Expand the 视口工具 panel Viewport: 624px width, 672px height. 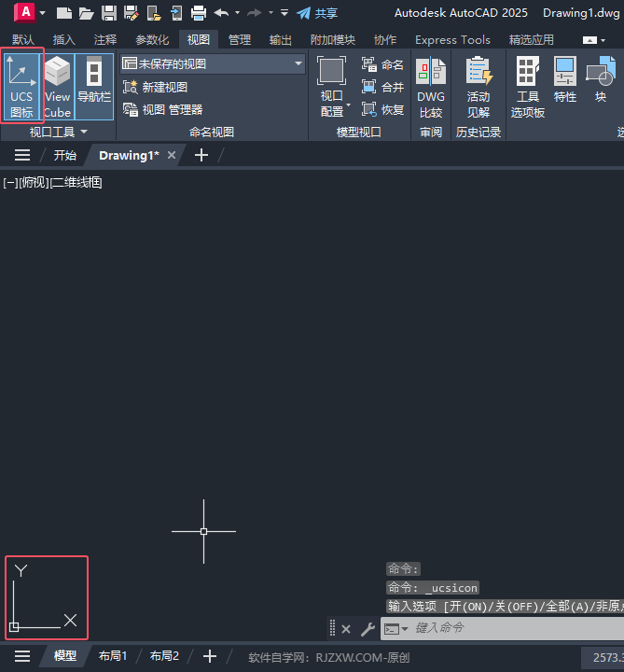pos(58,132)
